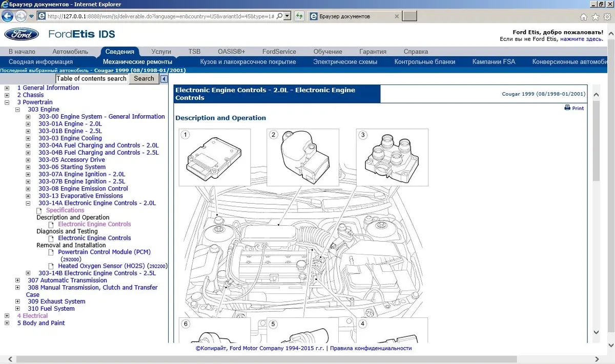Screen dimensions: 615x364
Task: Open the Гарантия tab
Action: click(x=373, y=52)
